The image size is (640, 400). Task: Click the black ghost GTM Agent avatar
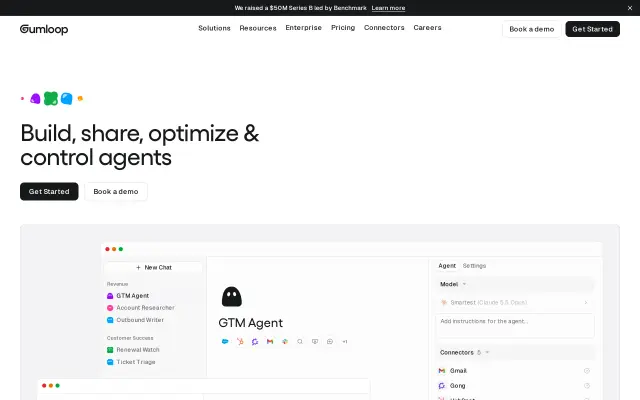[231, 297]
